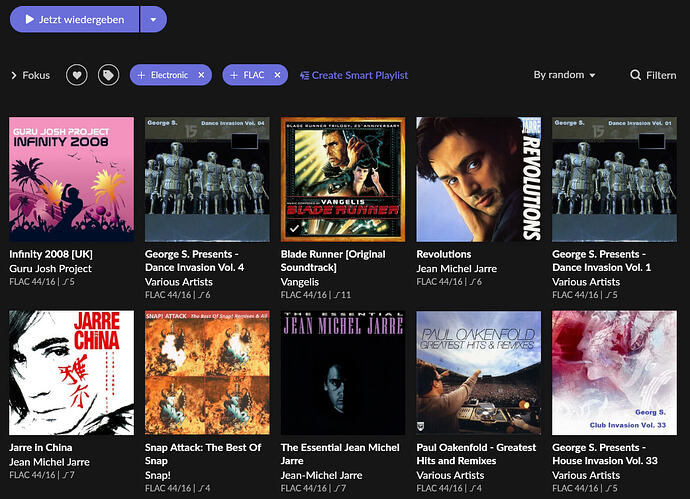
Task: Click artist Vangelis
Action: point(300,282)
